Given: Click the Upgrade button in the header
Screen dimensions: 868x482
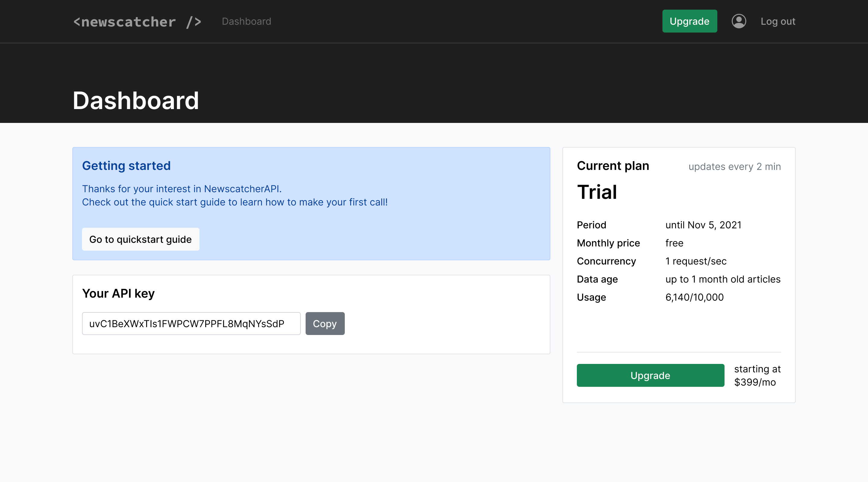Looking at the screenshot, I should [x=689, y=21].
